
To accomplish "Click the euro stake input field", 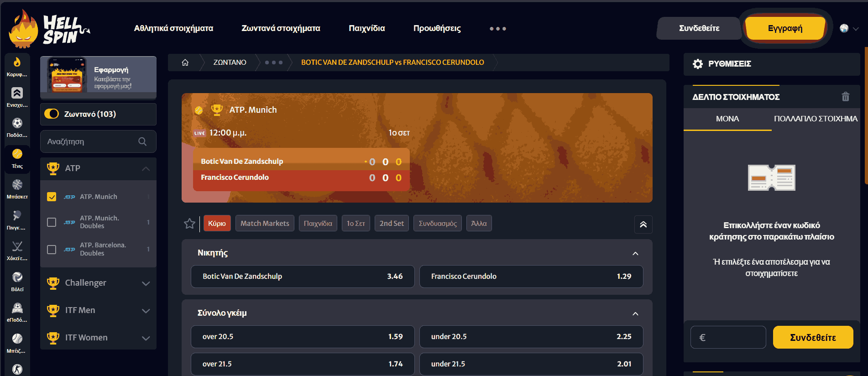I will [x=728, y=338].
